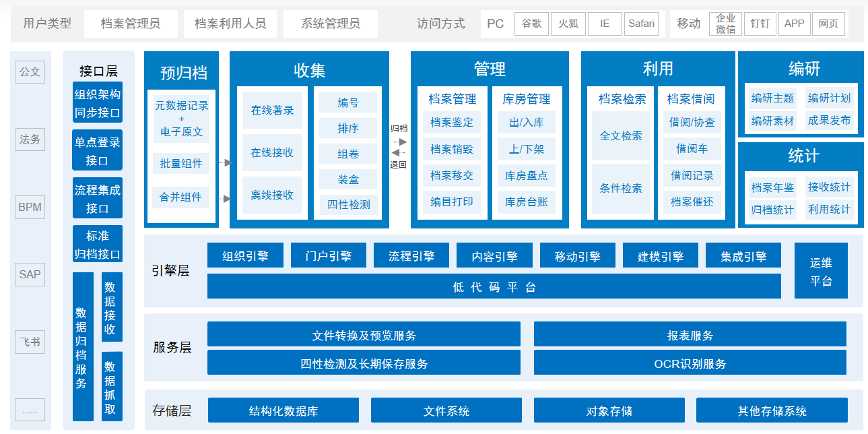
Task: Select the 结构化数据库 storage block
Action: [x=283, y=410]
